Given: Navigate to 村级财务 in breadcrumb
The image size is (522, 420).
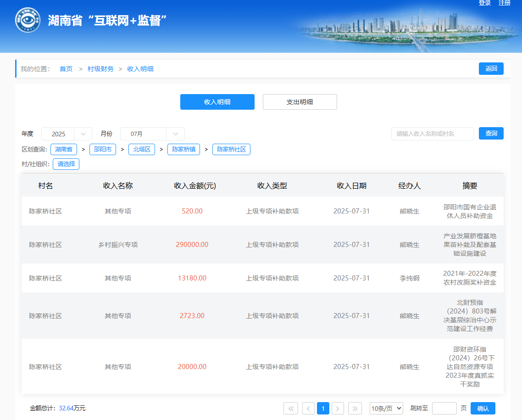Looking at the screenshot, I should [x=100, y=69].
